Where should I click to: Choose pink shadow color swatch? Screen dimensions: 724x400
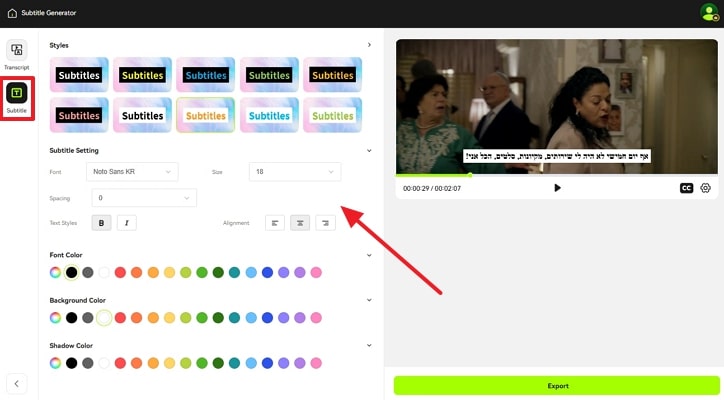coord(316,363)
